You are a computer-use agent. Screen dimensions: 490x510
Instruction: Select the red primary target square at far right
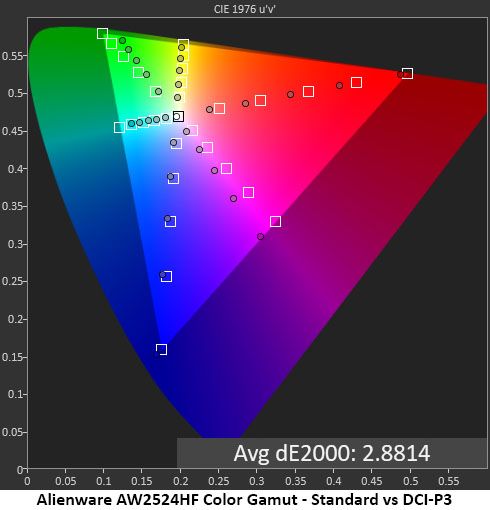click(407, 73)
